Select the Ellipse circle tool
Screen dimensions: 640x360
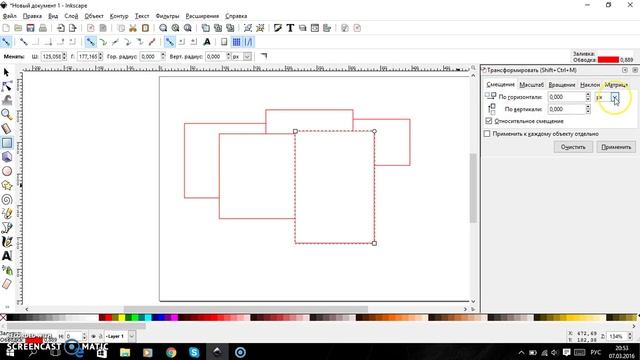[7, 171]
